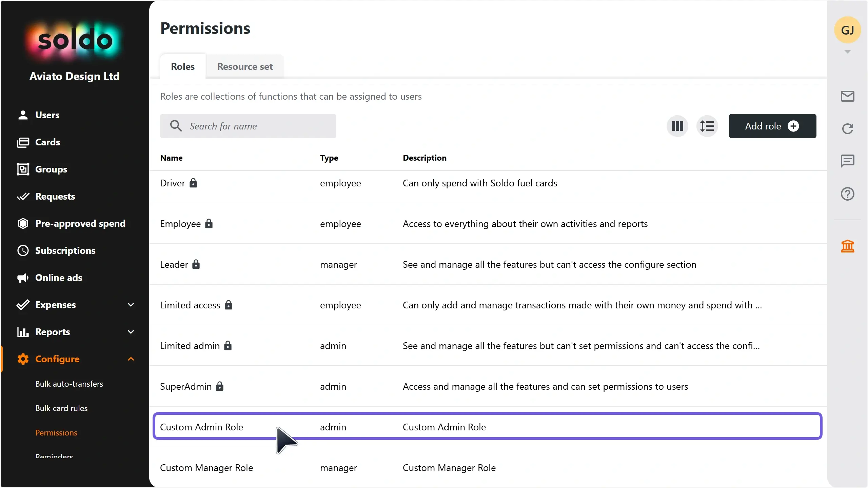Image resolution: width=868 pixels, height=488 pixels.
Task: Click the lock icon beside SuperAdmin
Action: (220, 386)
